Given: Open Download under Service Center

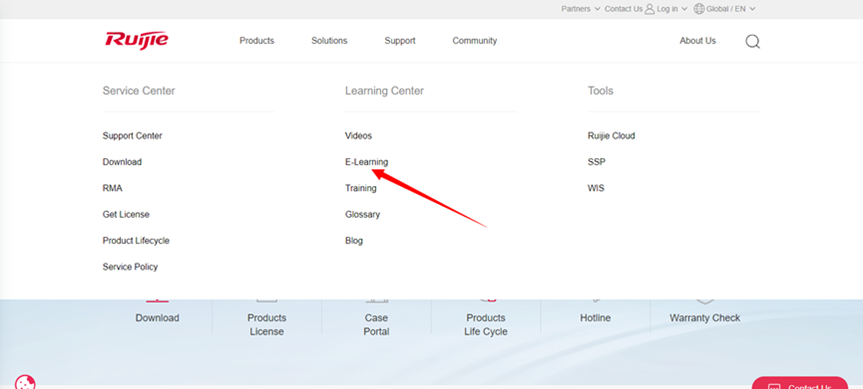Looking at the screenshot, I should (122, 162).
